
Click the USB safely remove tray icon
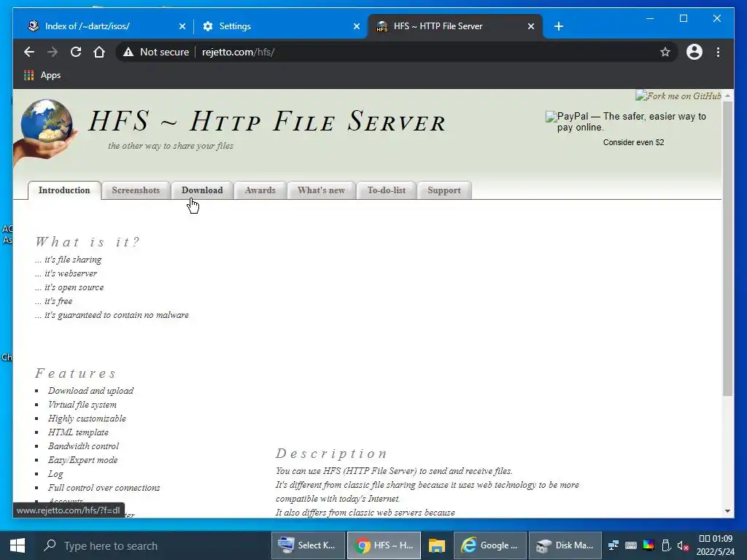[666, 545]
